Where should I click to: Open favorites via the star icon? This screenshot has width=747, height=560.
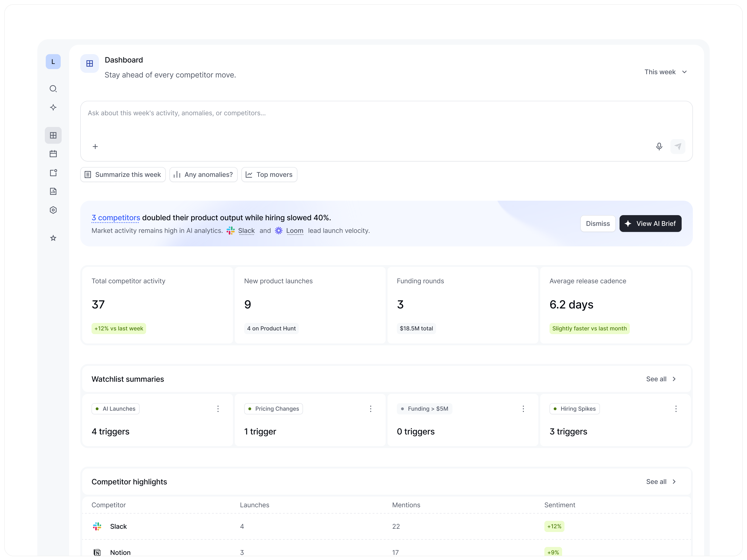(x=53, y=238)
